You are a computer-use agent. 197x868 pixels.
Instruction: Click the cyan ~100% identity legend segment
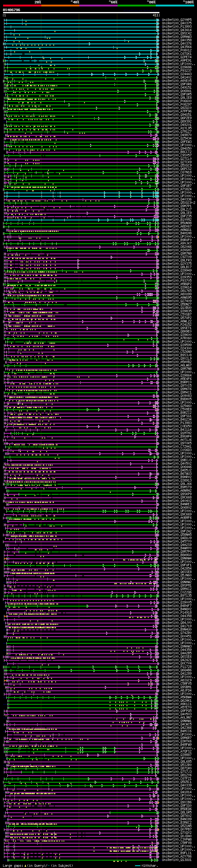click(x=175, y=6)
